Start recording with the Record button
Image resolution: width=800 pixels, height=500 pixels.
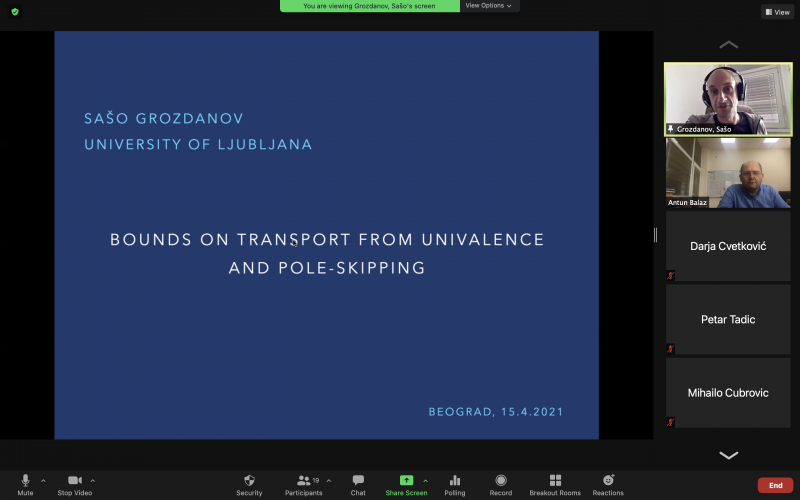point(501,481)
